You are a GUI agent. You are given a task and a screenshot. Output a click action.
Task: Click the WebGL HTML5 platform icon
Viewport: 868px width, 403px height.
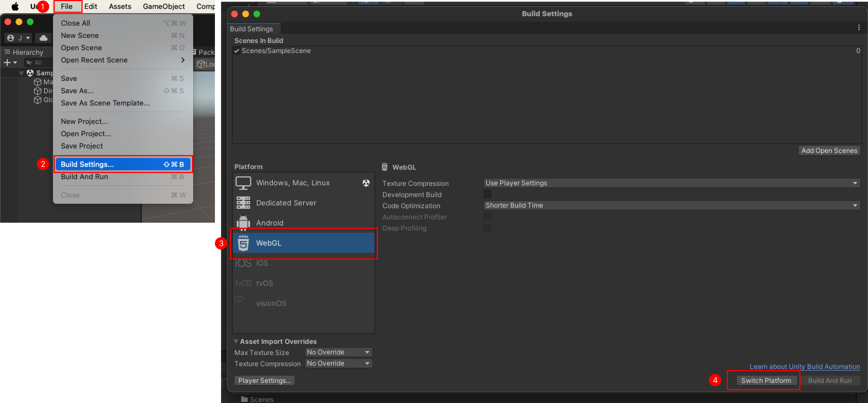(243, 243)
